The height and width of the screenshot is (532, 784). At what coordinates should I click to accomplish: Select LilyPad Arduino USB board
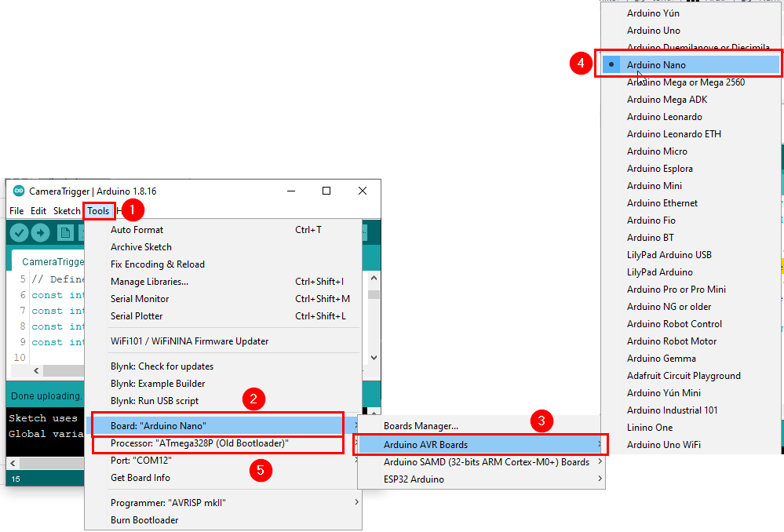690,255
